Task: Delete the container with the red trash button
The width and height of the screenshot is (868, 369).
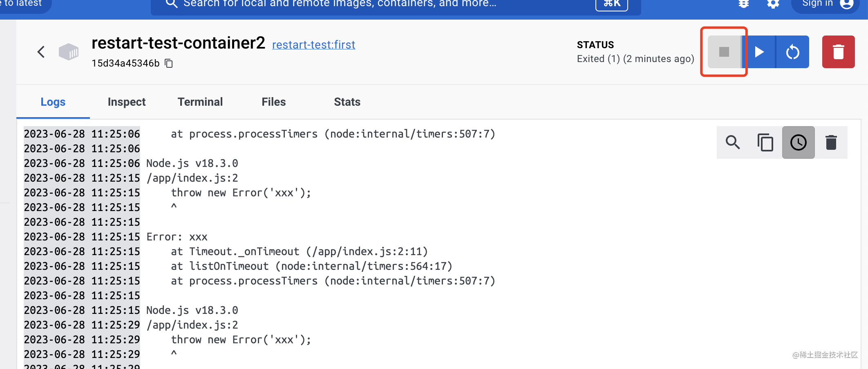Action: (x=838, y=52)
